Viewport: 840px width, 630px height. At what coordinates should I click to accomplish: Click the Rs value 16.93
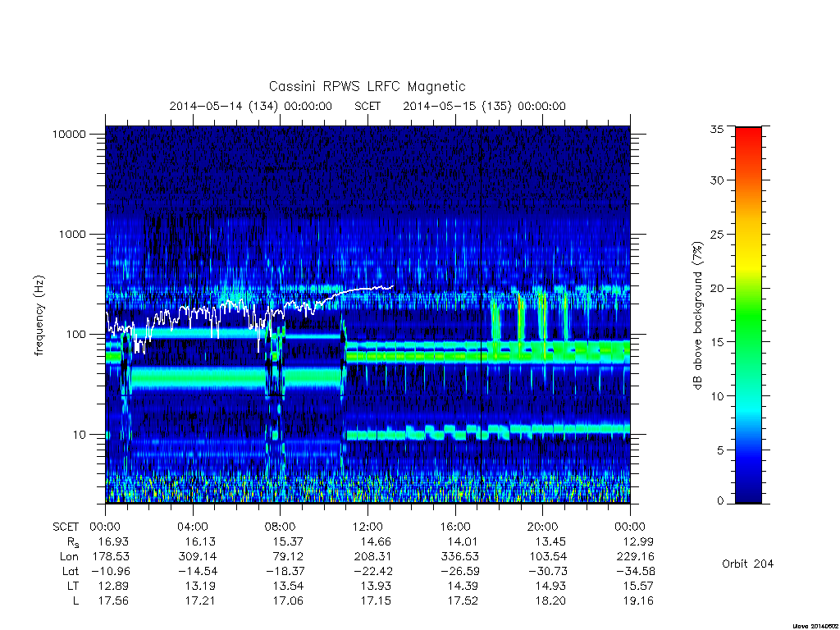(113, 542)
